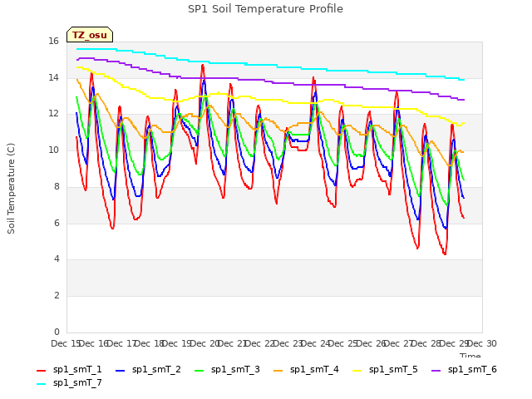
Task: Click the Dec 27 x-axis tick label
Action: (x=398, y=343)
